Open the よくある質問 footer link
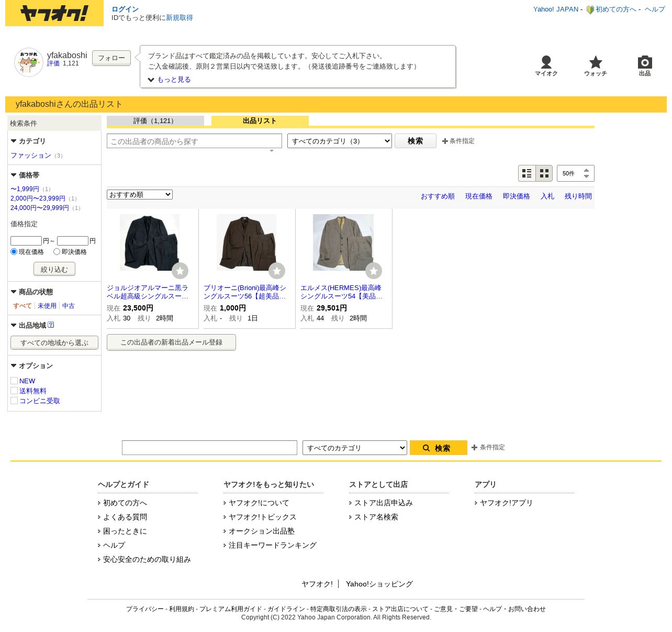Image resolution: width=672 pixels, height=632 pixels. click(125, 517)
